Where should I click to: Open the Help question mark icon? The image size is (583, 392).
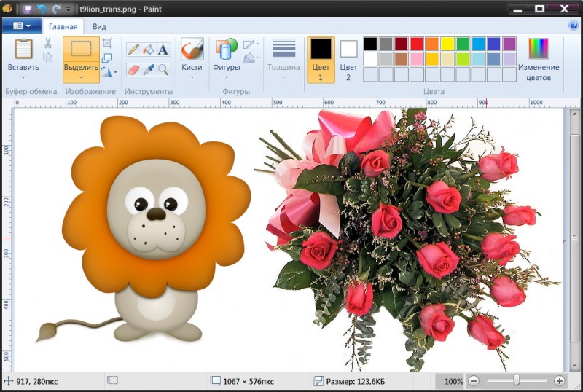point(573,26)
